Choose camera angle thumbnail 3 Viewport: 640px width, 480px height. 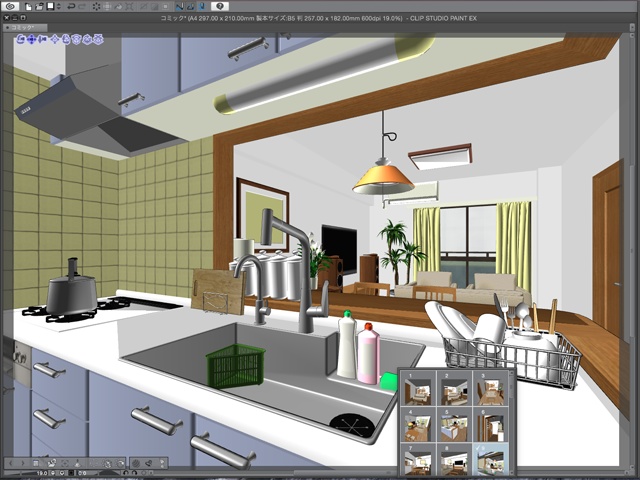pyautogui.click(x=490, y=389)
